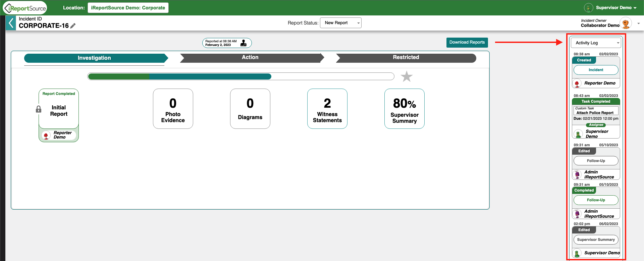Viewport: 644px width, 261px height.
Task: Click the iReportSource logo
Action: [x=25, y=8]
